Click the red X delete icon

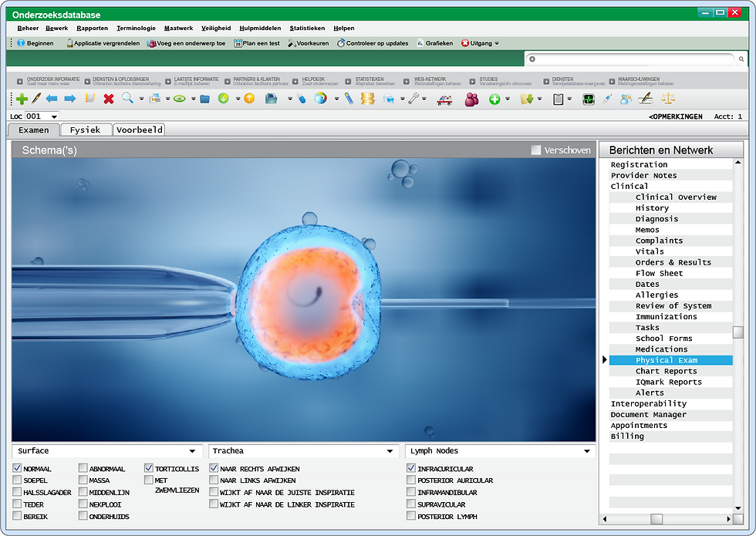(x=109, y=99)
